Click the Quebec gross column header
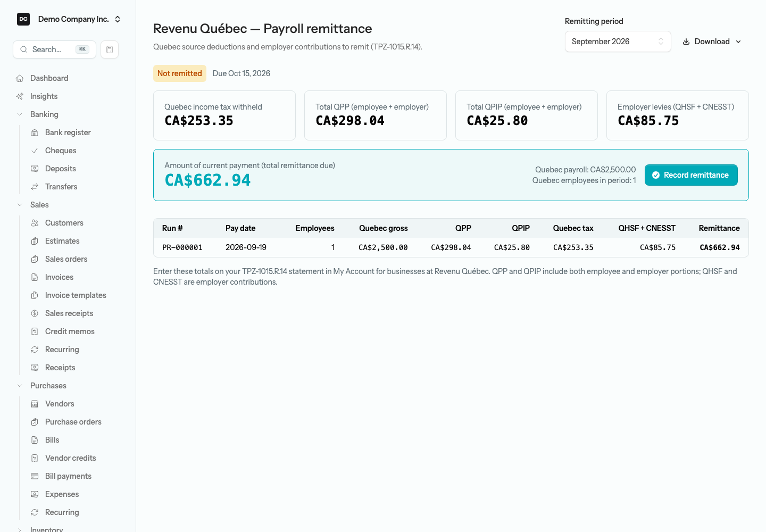This screenshot has width=766, height=532. 384,228
